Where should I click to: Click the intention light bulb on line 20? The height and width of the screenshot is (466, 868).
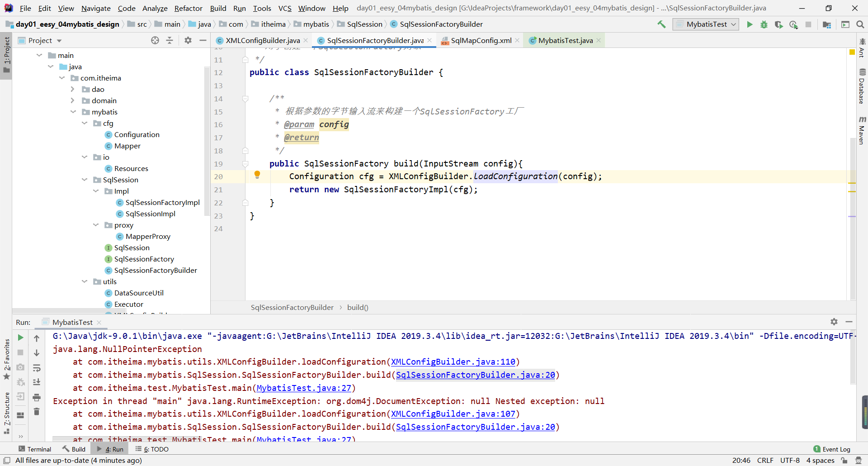click(257, 175)
